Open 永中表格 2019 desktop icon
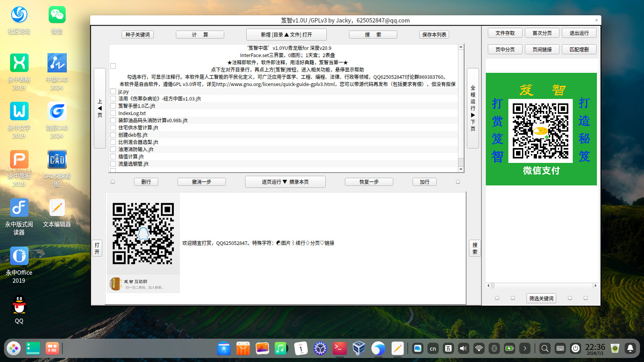This screenshot has width=644, height=362. coord(19,72)
